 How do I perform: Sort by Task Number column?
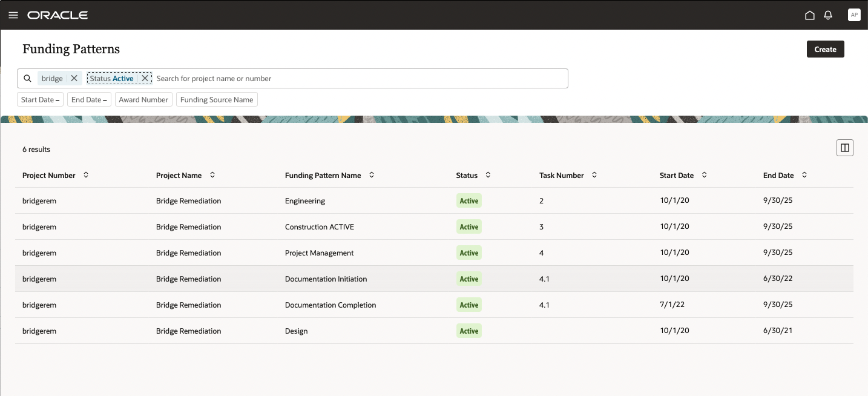pyautogui.click(x=594, y=174)
